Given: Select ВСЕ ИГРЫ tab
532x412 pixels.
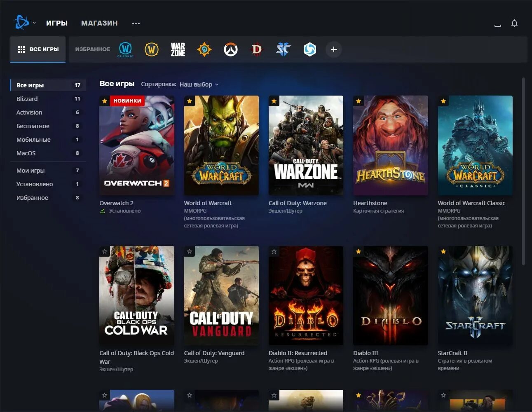Looking at the screenshot, I should click(38, 49).
